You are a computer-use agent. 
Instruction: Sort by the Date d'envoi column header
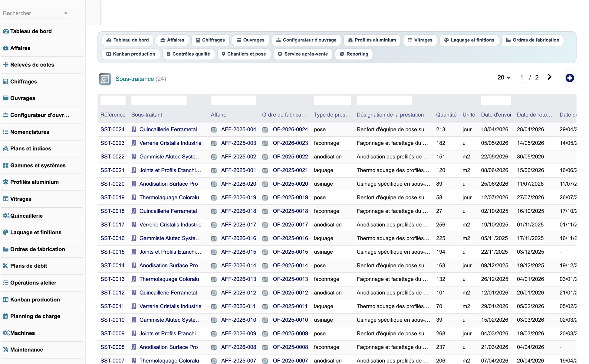[496, 115]
